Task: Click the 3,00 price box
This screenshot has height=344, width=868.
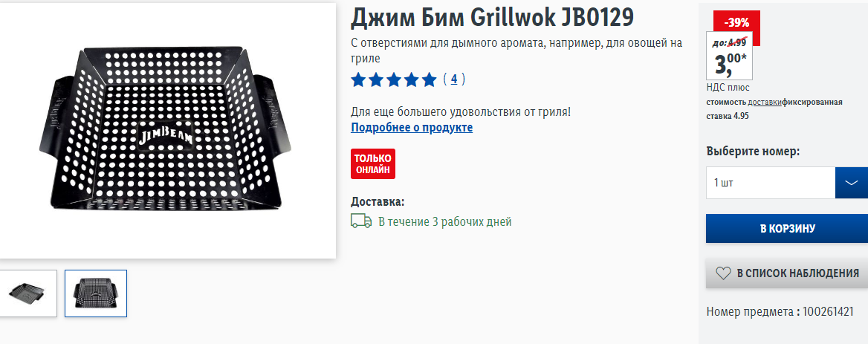Action: 731,56
